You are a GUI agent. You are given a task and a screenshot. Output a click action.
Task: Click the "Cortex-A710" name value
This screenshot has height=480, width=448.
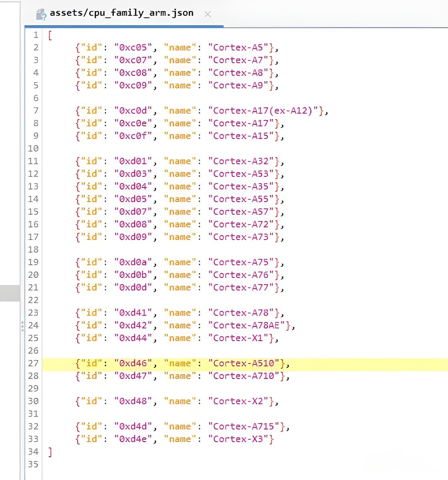[244, 376]
